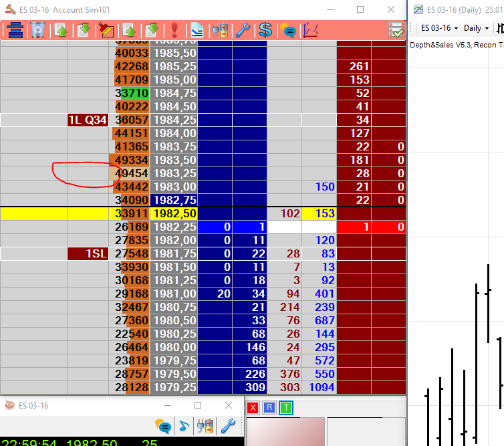Click the blue music note icon
The image size is (504, 446).
[184, 427]
